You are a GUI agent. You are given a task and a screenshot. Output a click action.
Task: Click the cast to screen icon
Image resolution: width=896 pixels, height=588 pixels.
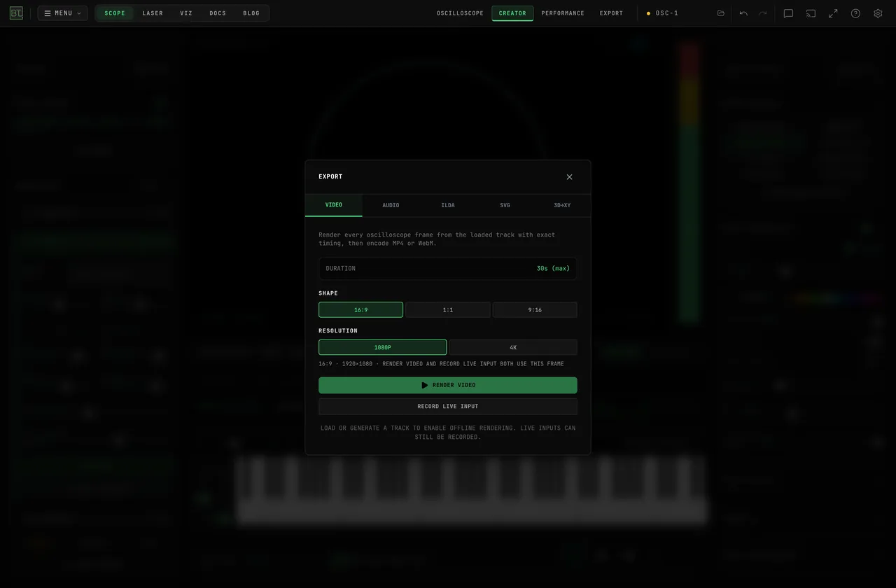811,13
